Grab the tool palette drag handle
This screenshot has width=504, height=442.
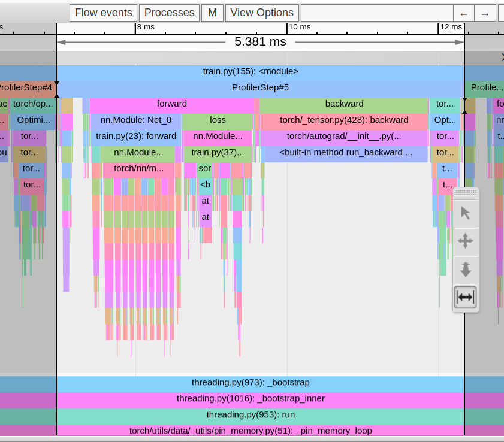pos(466,193)
